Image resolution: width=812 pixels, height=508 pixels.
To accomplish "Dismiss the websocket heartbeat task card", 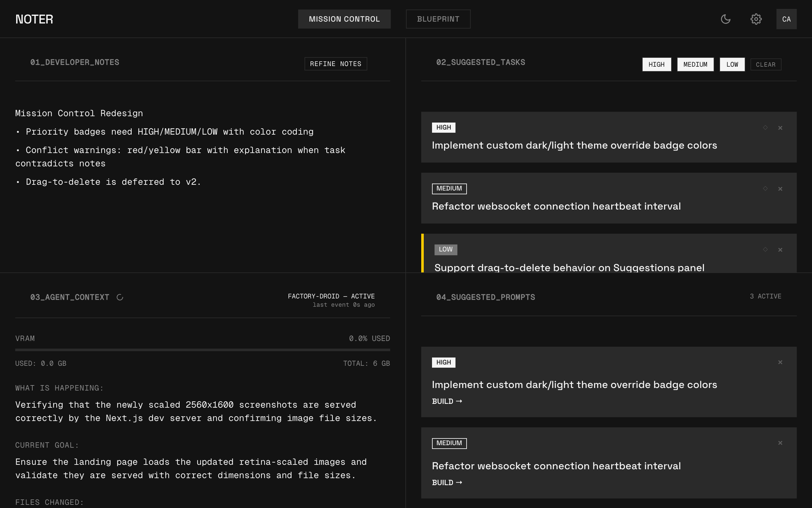I will [780, 189].
